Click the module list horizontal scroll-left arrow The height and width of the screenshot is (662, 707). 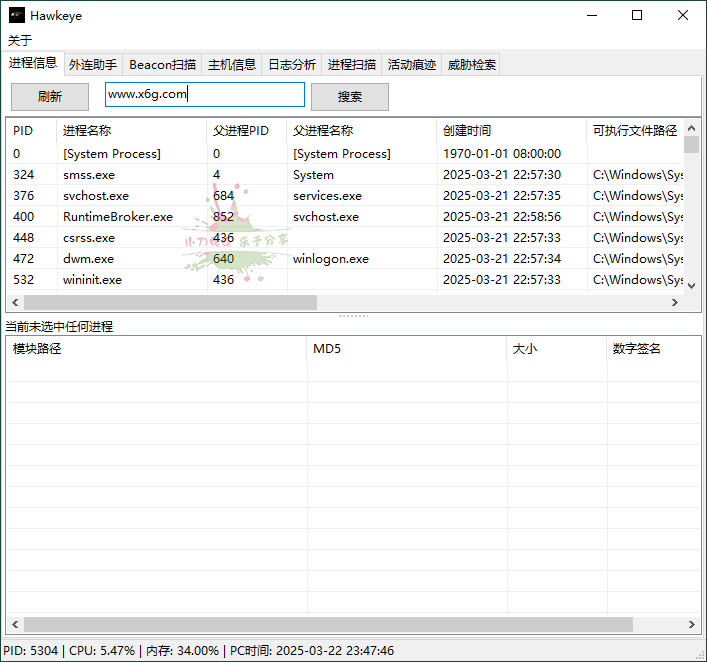click(14, 624)
